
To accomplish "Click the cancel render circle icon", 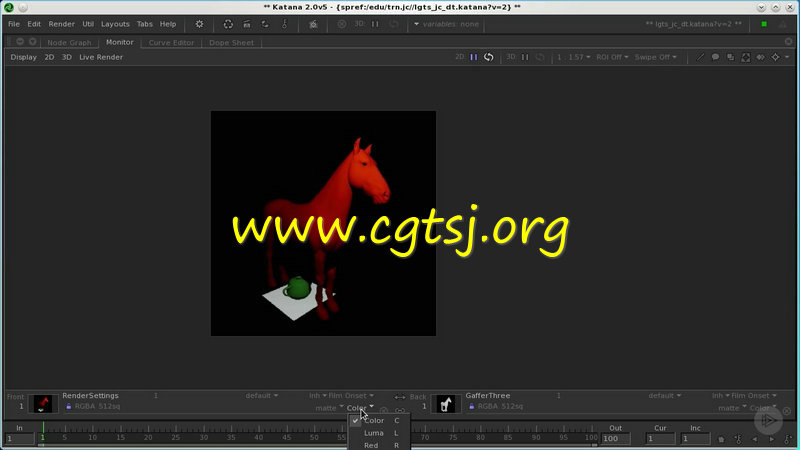I will pyautogui.click(x=342, y=24).
